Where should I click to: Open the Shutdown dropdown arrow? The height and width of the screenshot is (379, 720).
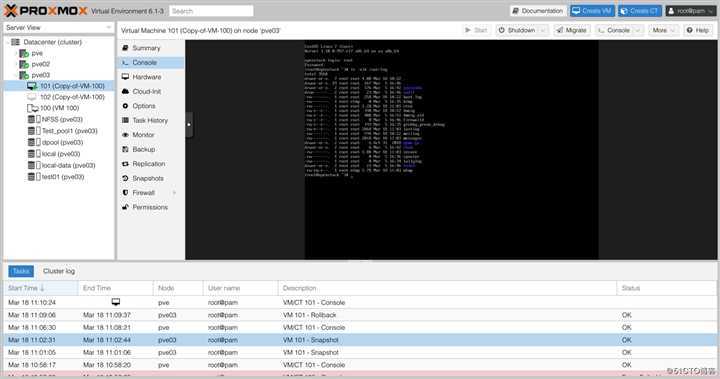click(543, 30)
